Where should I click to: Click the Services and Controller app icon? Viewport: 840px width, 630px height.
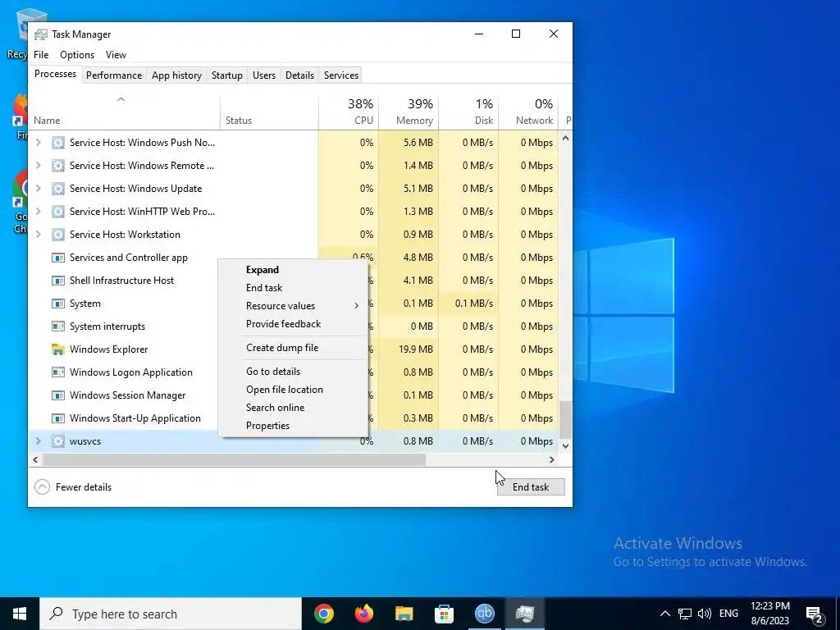tap(58, 258)
